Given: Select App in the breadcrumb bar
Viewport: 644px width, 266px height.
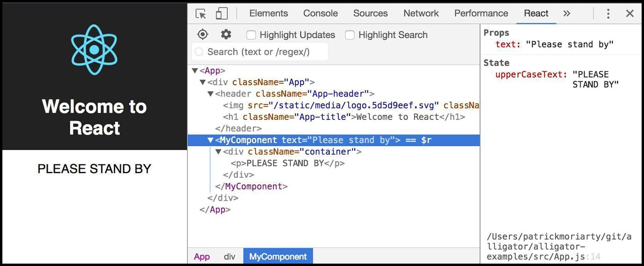Looking at the screenshot, I should tap(201, 257).
